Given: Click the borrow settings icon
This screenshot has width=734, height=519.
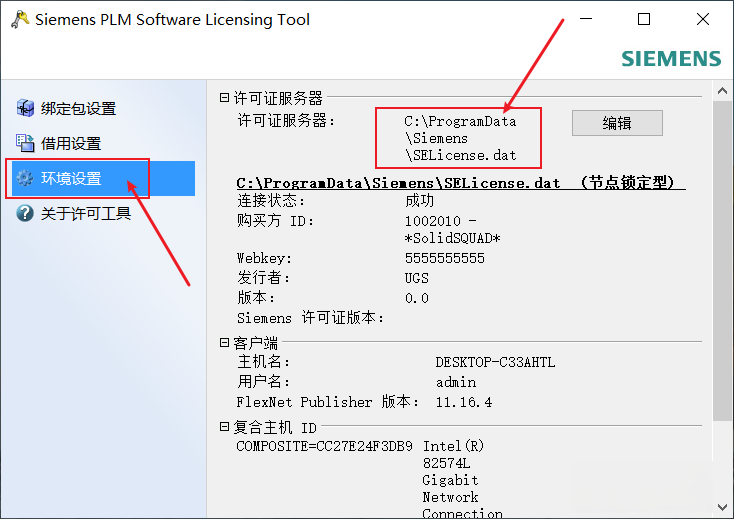Looking at the screenshot, I should click(25, 143).
